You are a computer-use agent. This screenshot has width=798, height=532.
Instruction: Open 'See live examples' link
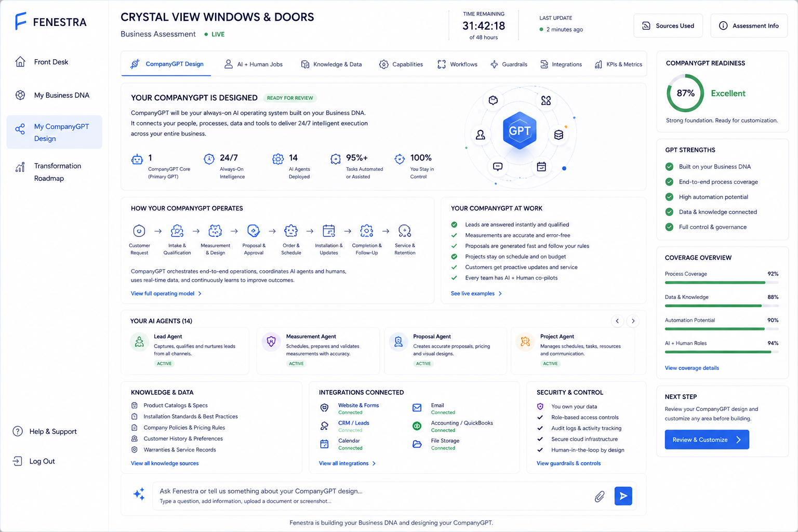tap(476, 294)
